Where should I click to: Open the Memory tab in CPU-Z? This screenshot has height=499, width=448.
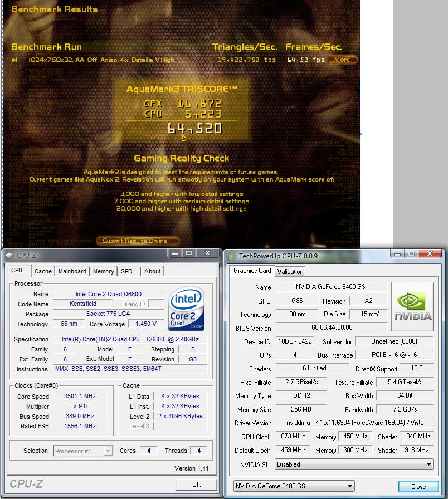click(x=104, y=271)
